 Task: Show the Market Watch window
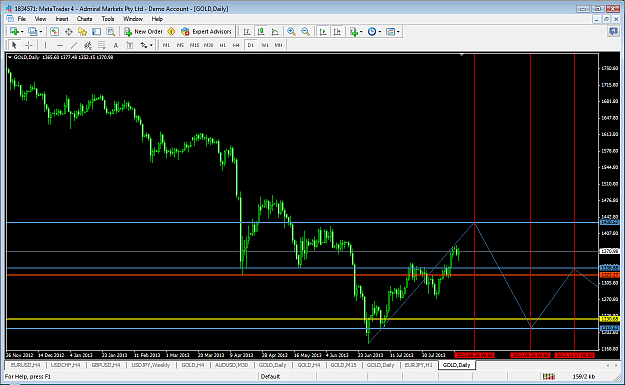54,31
